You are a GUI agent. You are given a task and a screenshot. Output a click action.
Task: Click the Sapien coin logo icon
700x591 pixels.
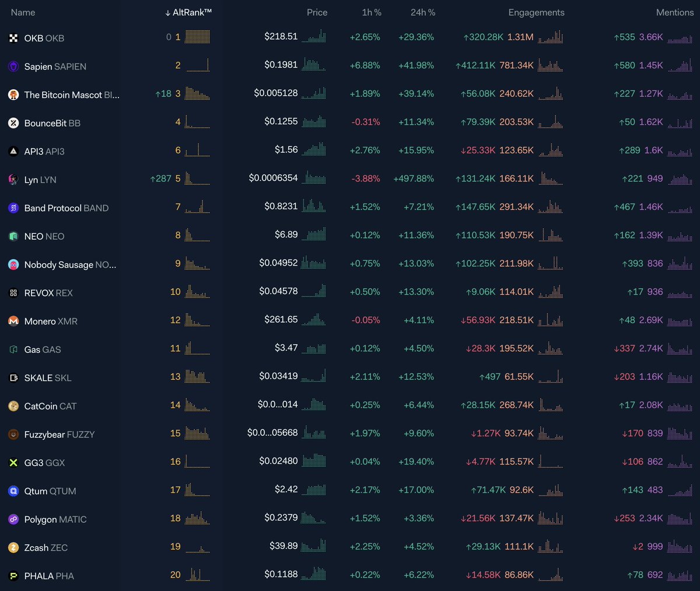(13, 67)
